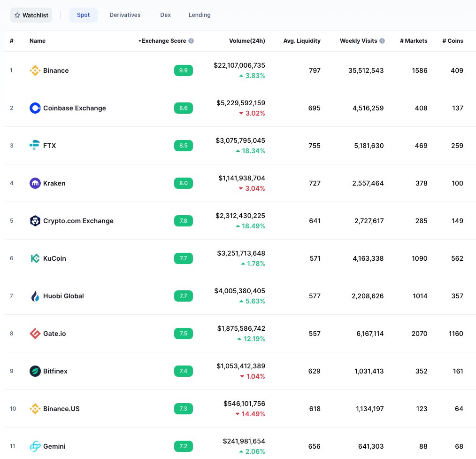Click Binance.US volume change 14.49%
Image resolution: width=476 pixels, height=459 pixels.
pyautogui.click(x=250, y=414)
